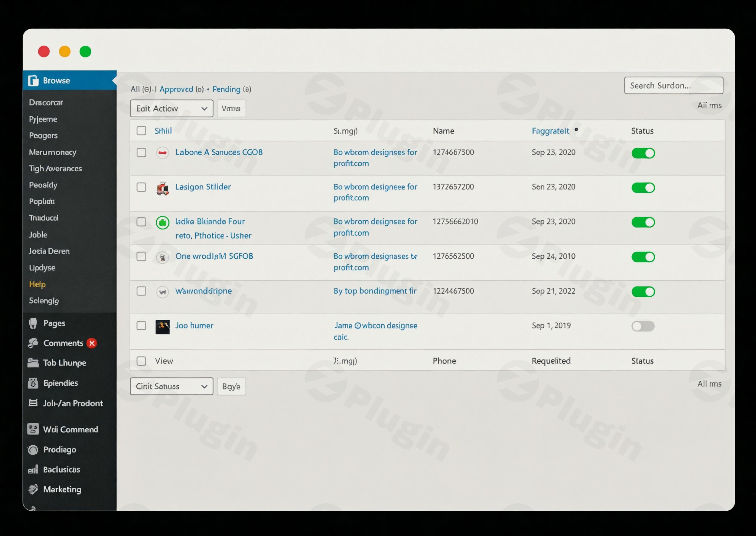
Task: Open Peogers in the sidebar menu
Action: [x=43, y=136]
